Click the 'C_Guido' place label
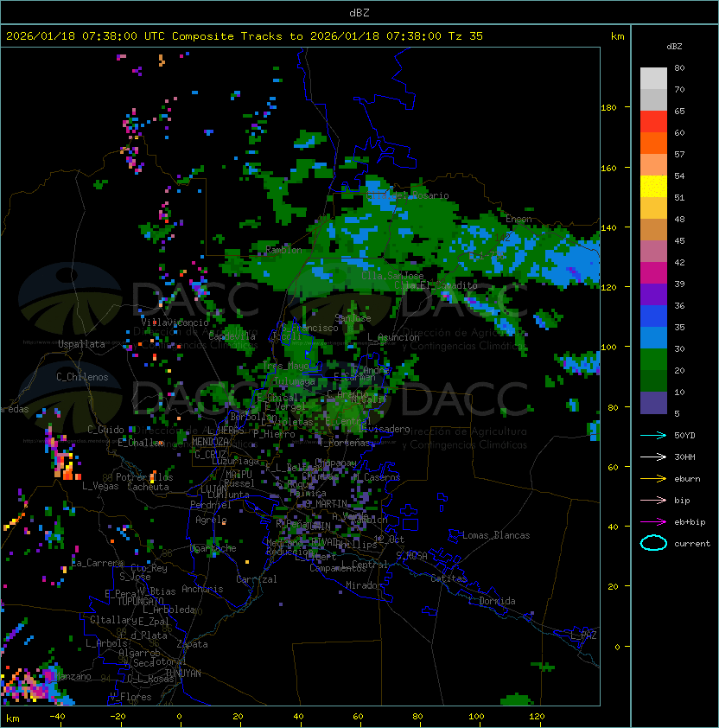Viewport: 719px width, 728px height. (105, 430)
